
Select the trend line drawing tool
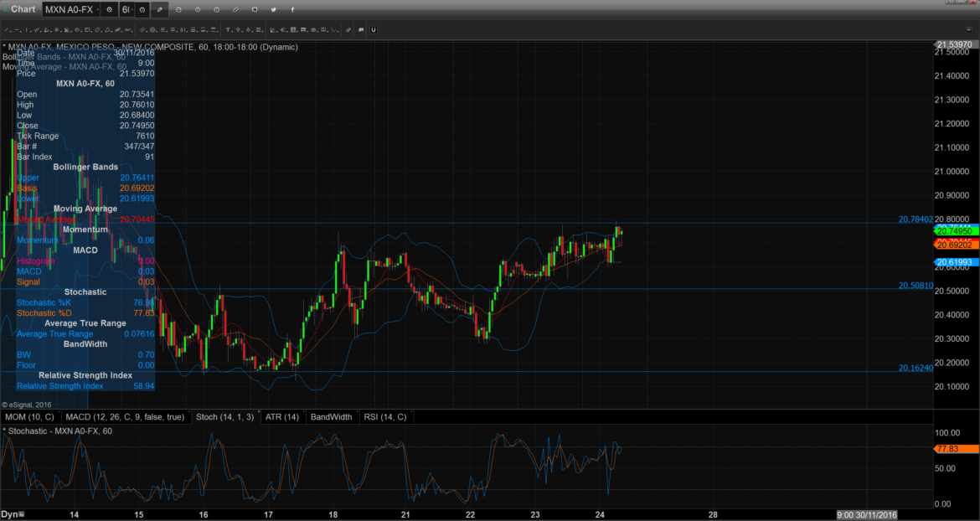click(x=6, y=29)
